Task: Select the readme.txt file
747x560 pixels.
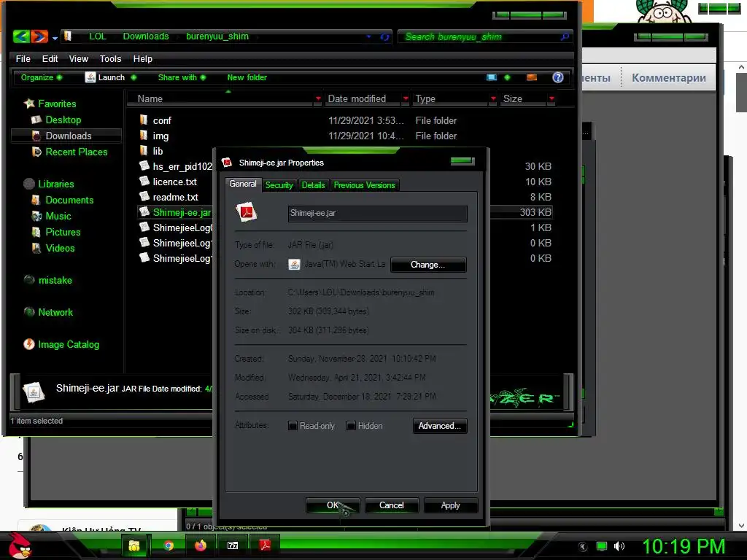Action: point(169,197)
